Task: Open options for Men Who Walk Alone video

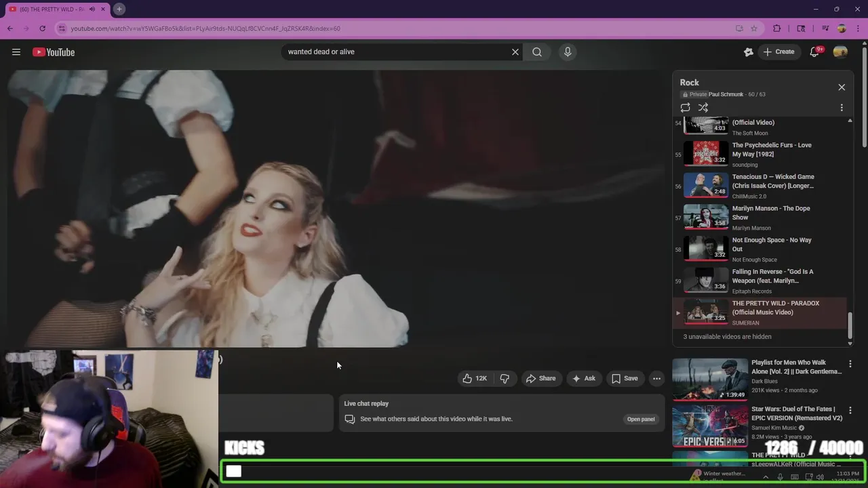Action: [x=850, y=364]
